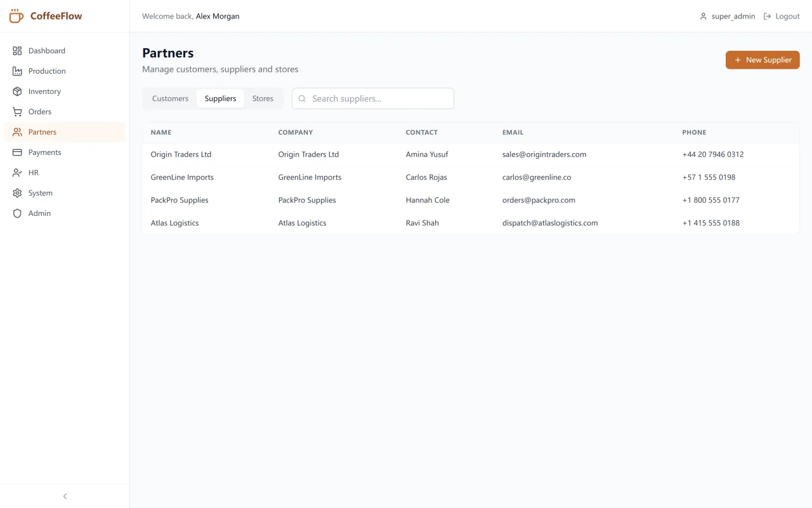This screenshot has height=508, width=812.
Task: Click contact name Ravi Shah
Action: pyautogui.click(x=422, y=223)
